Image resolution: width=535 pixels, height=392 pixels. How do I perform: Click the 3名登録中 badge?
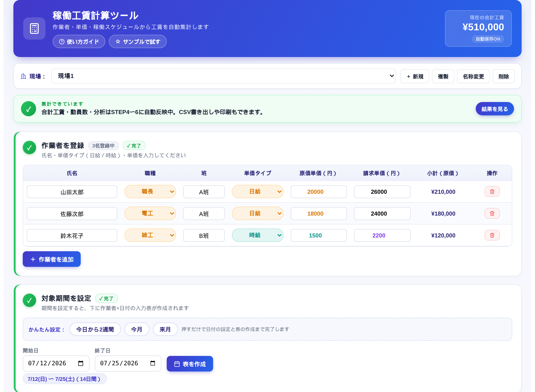tap(103, 146)
